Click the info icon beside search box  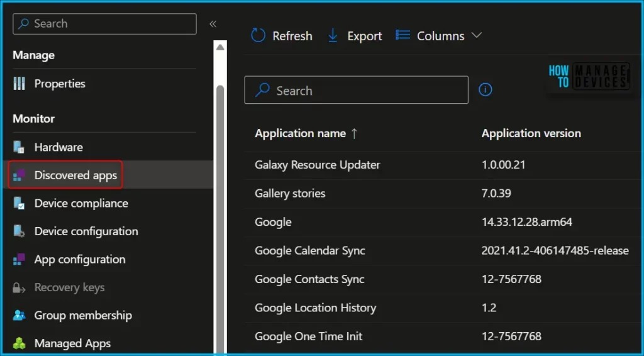tap(485, 89)
